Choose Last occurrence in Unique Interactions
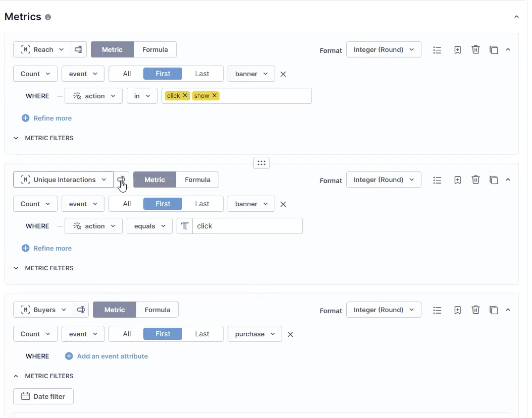The width and height of the screenshot is (532, 418). coord(202,204)
